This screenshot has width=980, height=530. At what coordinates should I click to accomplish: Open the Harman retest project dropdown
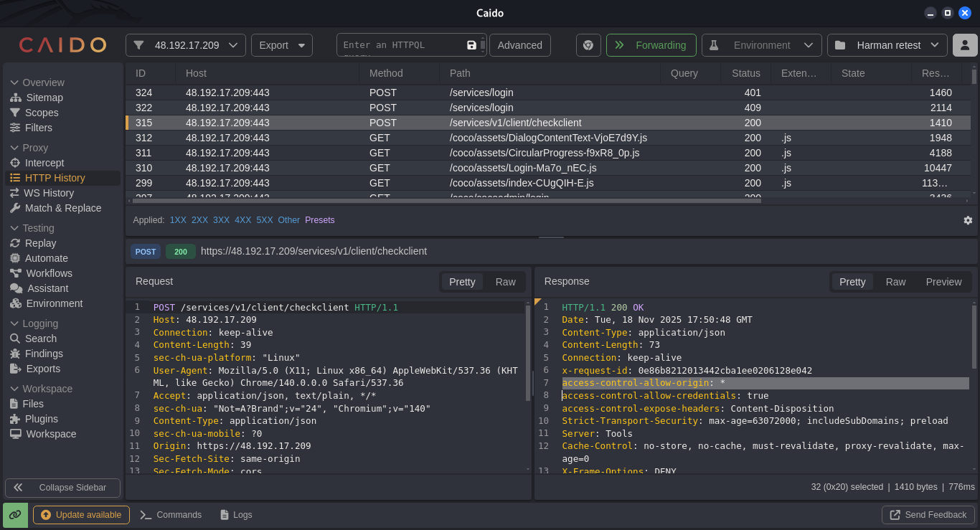click(887, 45)
